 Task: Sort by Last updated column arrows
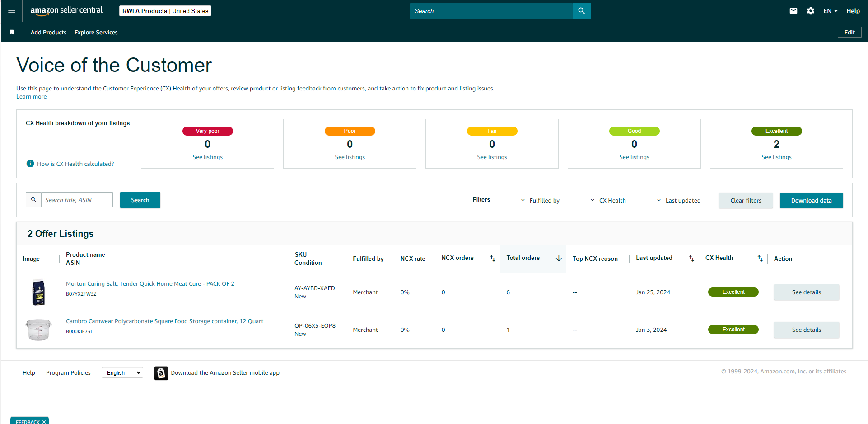[691, 259]
